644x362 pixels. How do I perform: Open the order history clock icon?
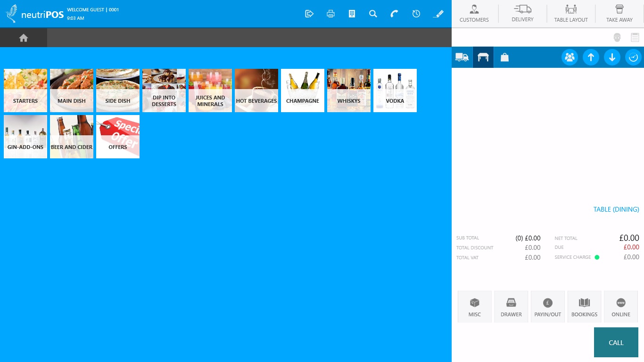tap(416, 14)
